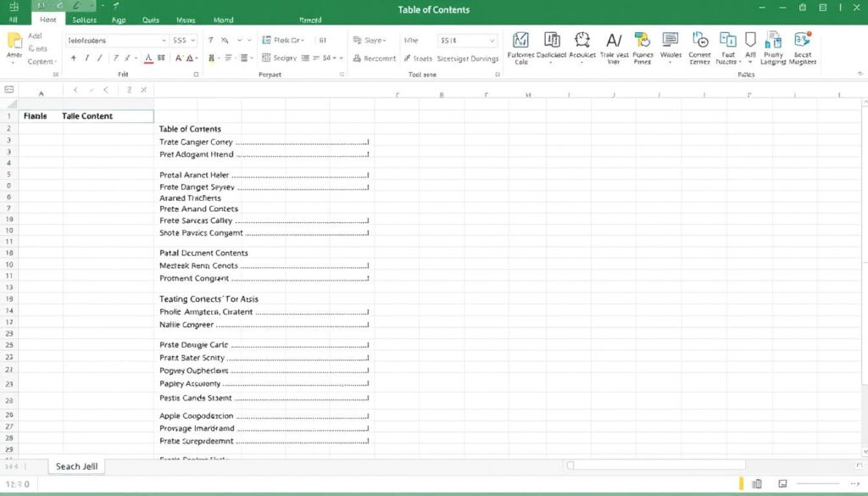Open the Forpaet group dialog launcher
The image size is (868, 496).
(x=342, y=74)
